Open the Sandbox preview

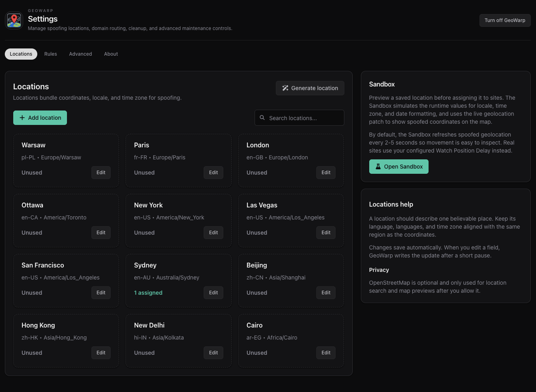[398, 166]
